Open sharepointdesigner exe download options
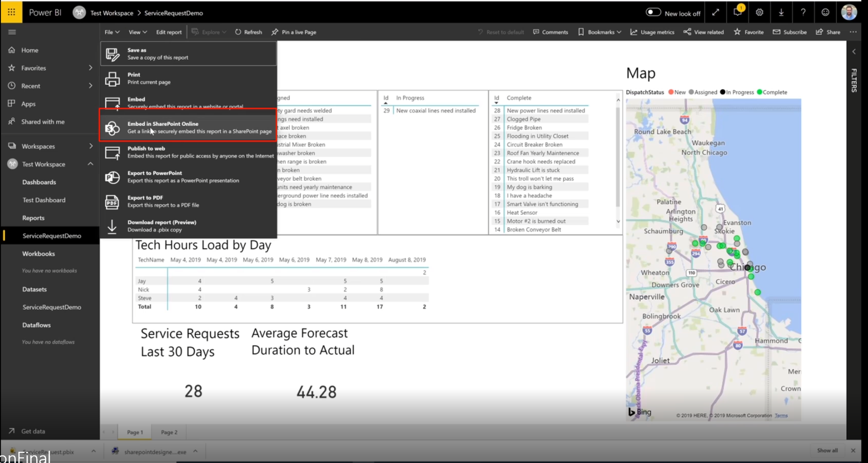The image size is (868, 463). coord(196,451)
